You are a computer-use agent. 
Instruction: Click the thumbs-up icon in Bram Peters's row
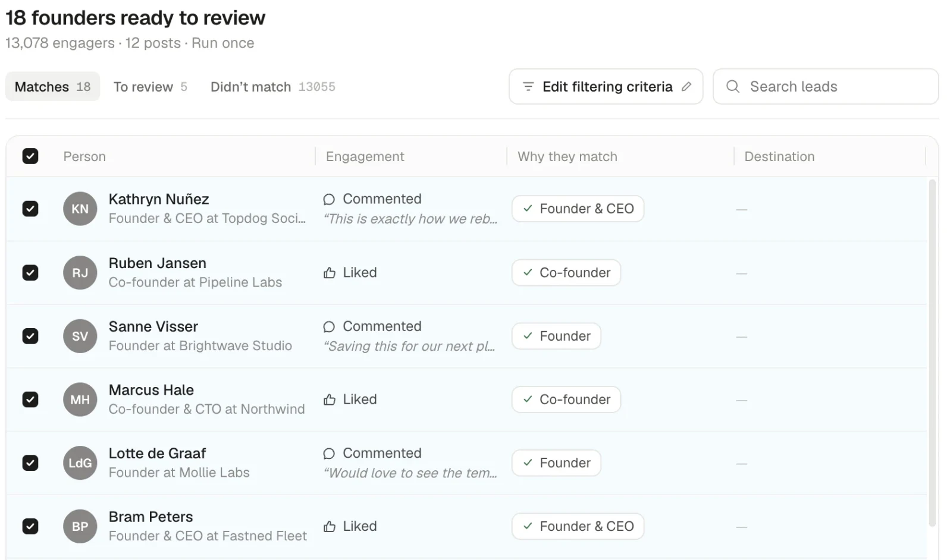330,527
